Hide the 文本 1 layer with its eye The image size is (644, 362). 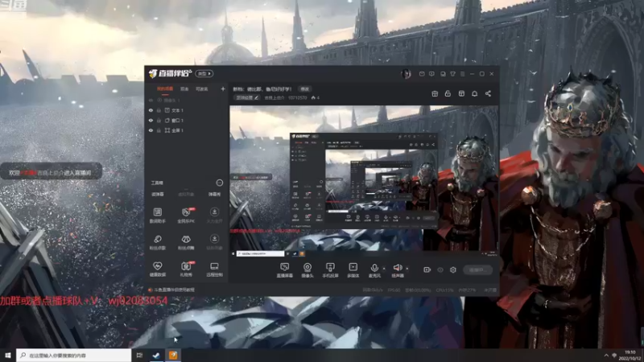(x=151, y=110)
